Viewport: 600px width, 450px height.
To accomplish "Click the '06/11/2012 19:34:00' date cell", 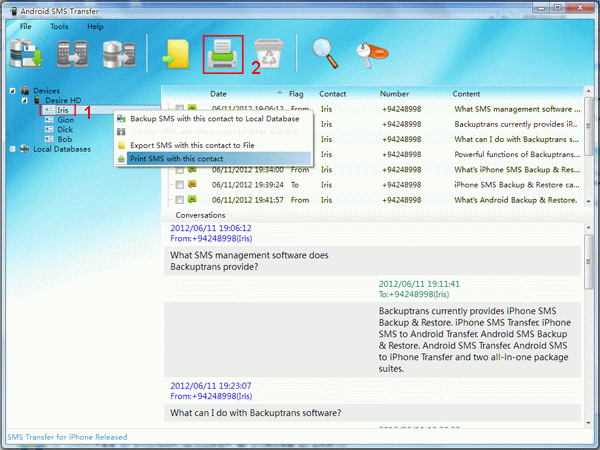I will coord(248,170).
